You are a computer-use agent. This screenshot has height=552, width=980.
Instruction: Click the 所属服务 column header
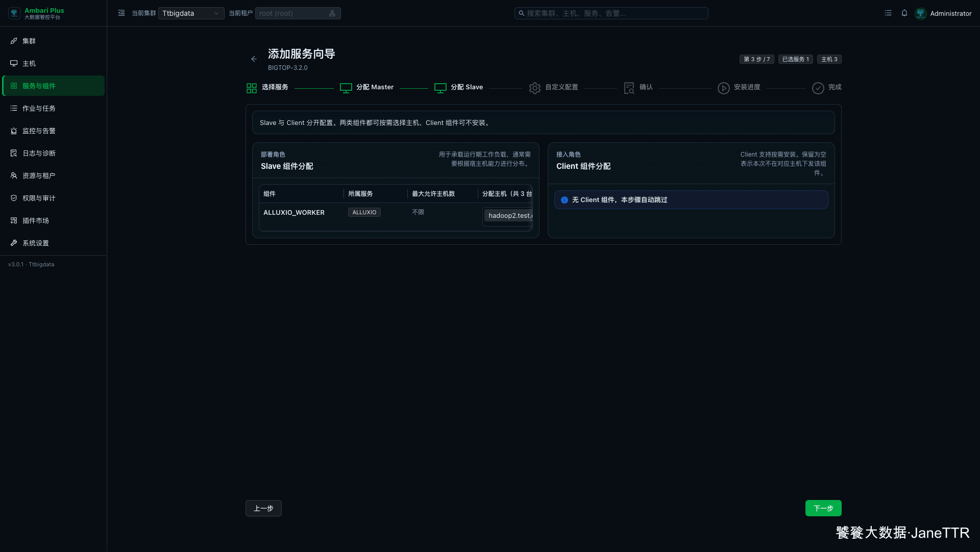pyautogui.click(x=360, y=194)
